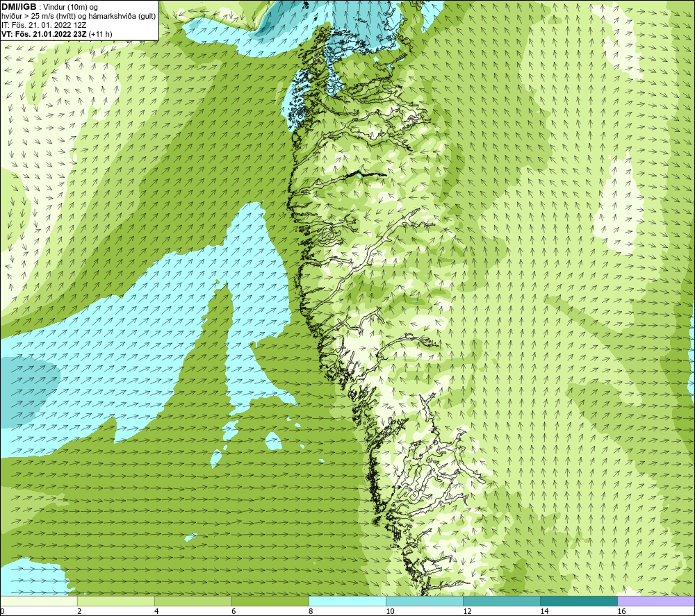Click the '16' label on the wind scale

[x=621, y=611]
